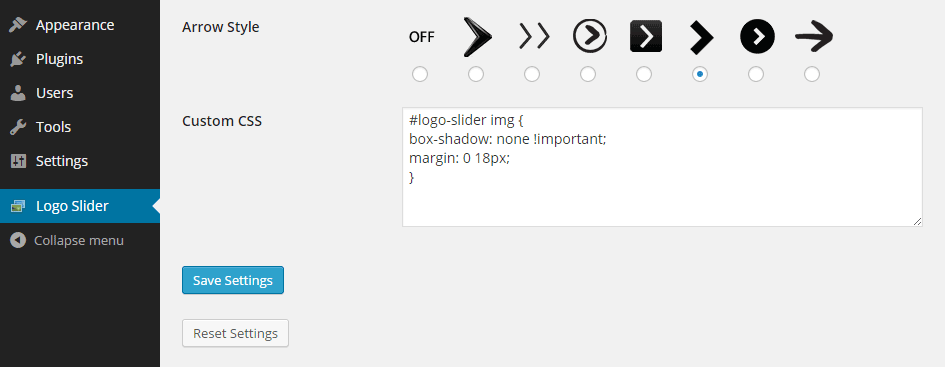Click the Reset Settings button
Image resolution: width=945 pixels, height=367 pixels.
click(235, 333)
